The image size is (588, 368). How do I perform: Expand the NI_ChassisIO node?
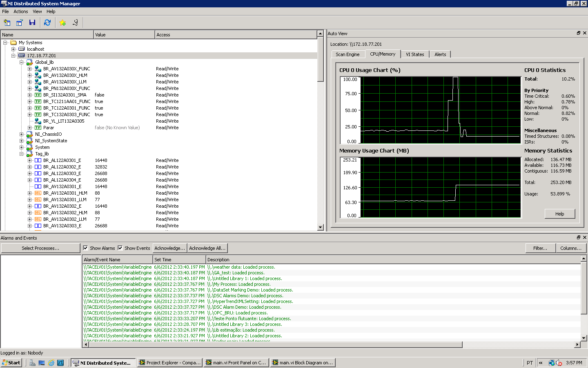tap(21, 134)
